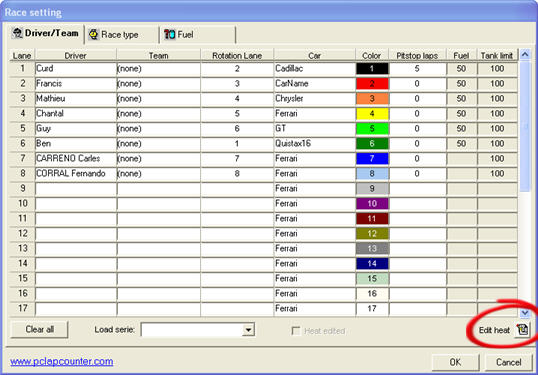Viewport: 538px width, 375px height.
Task: Click the empty driver field in lane 9
Action: (x=76, y=189)
